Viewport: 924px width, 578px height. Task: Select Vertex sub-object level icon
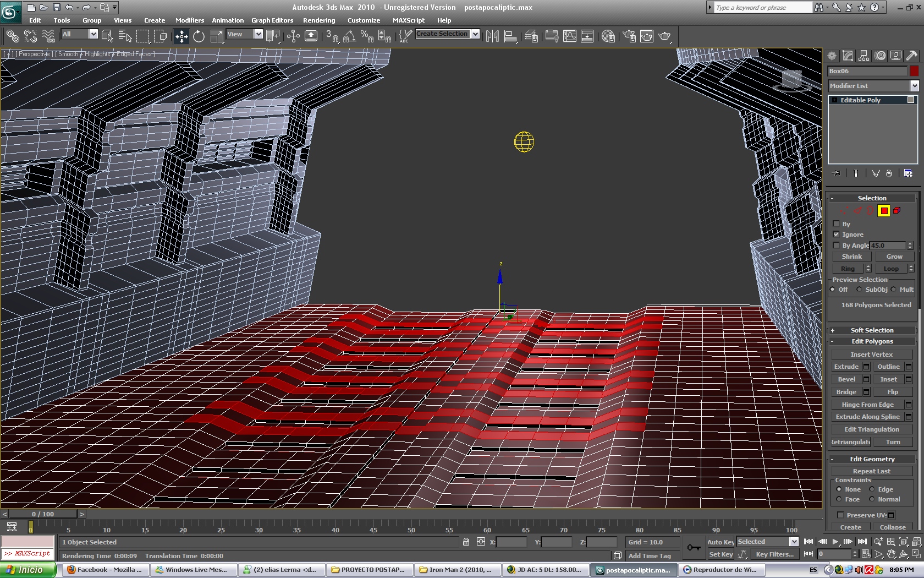point(844,211)
